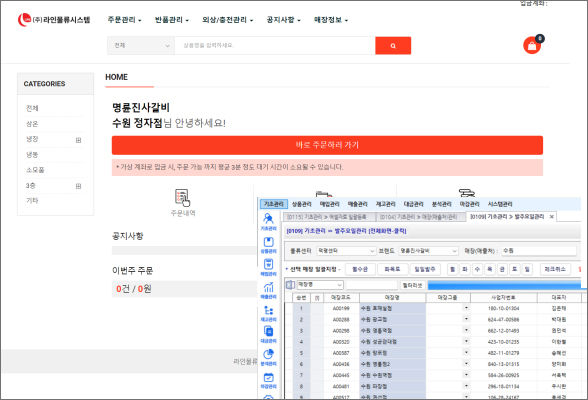Open the 매장정보 menu
Viewport: 588px width, 400px height.
[x=331, y=20]
